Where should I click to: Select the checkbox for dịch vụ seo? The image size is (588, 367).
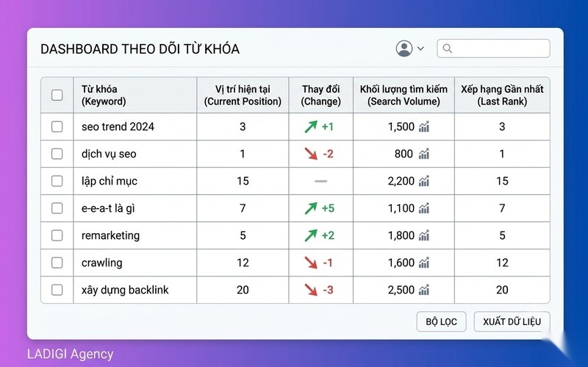57,154
